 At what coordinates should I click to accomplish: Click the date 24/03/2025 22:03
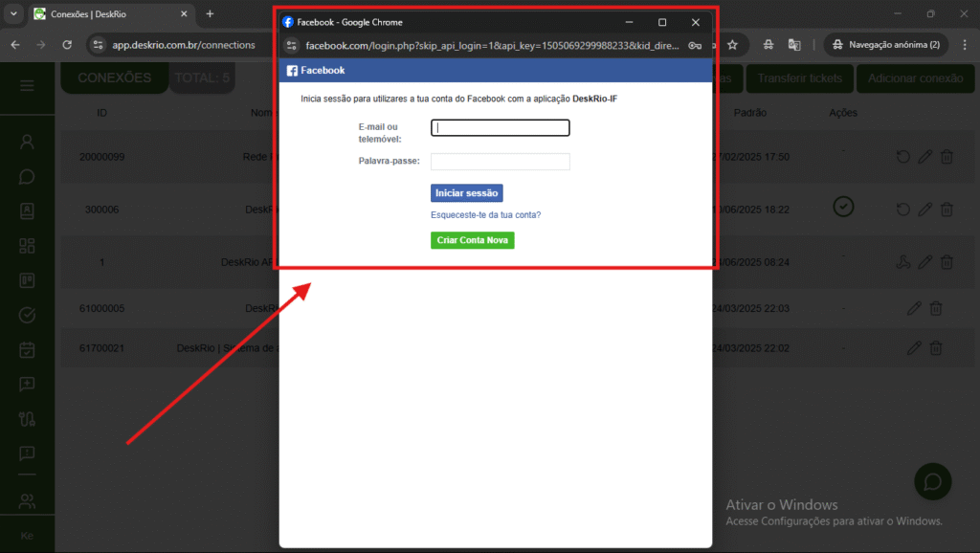[x=750, y=308]
